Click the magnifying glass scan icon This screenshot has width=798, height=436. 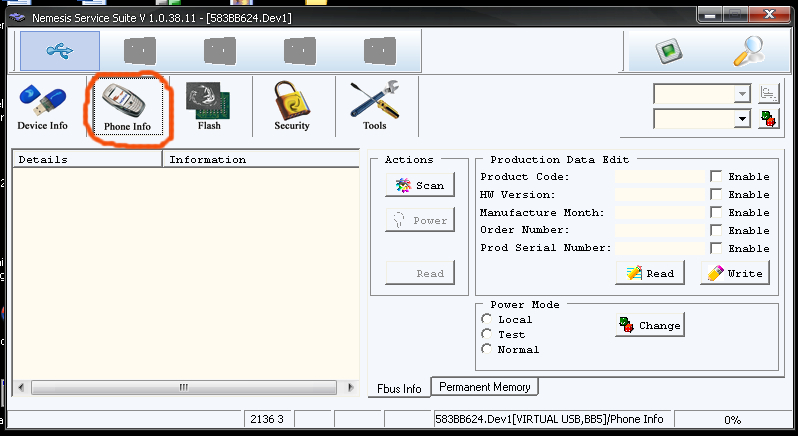[x=748, y=51]
